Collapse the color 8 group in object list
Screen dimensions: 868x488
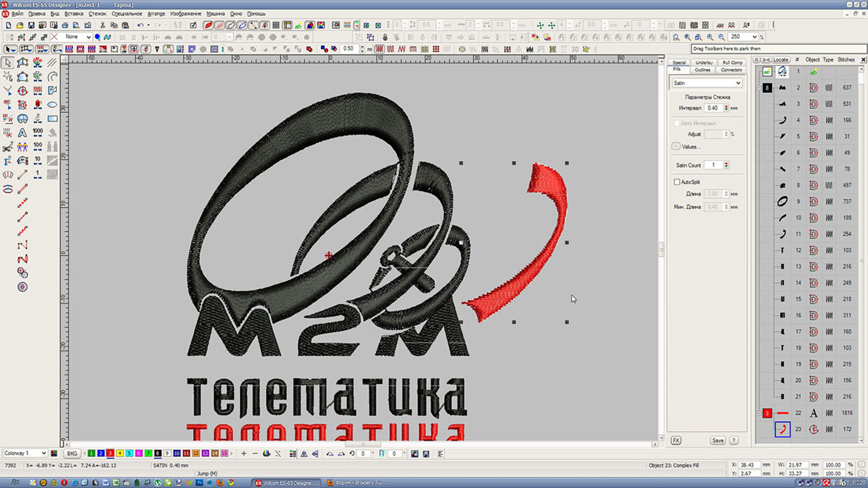pyautogui.click(x=759, y=88)
